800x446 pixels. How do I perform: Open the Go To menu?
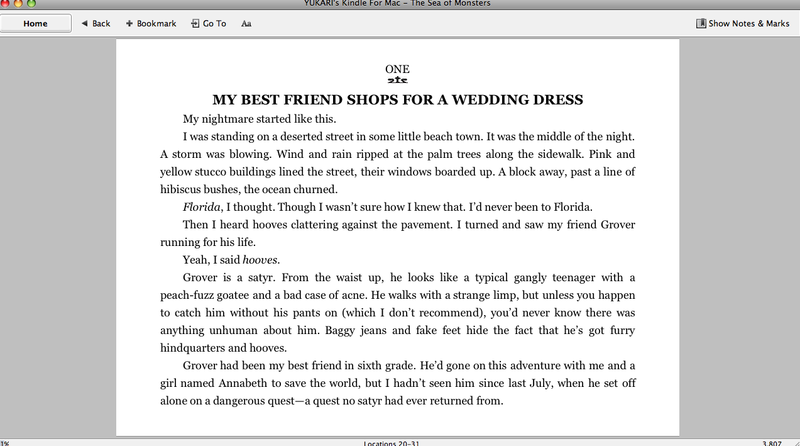pyautogui.click(x=209, y=23)
